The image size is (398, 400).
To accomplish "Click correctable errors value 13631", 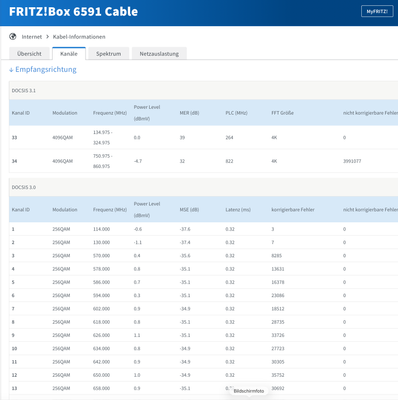I will tap(278, 269).
